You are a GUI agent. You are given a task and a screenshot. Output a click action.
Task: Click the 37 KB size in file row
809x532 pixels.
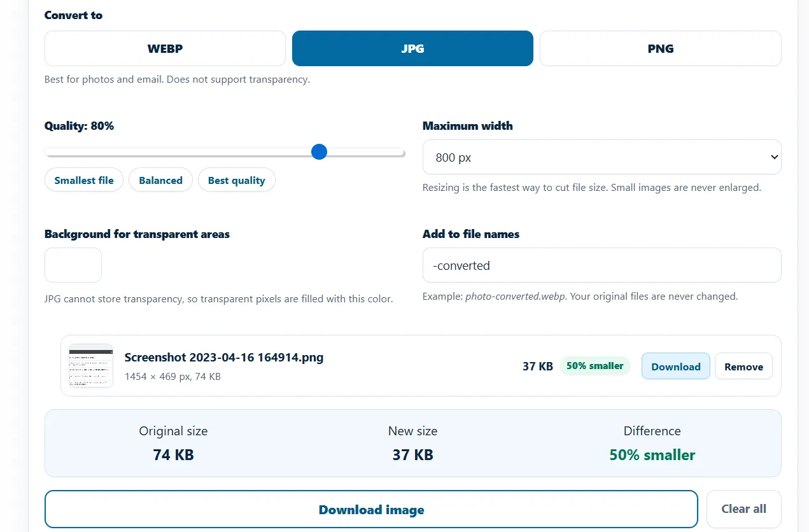538,367
